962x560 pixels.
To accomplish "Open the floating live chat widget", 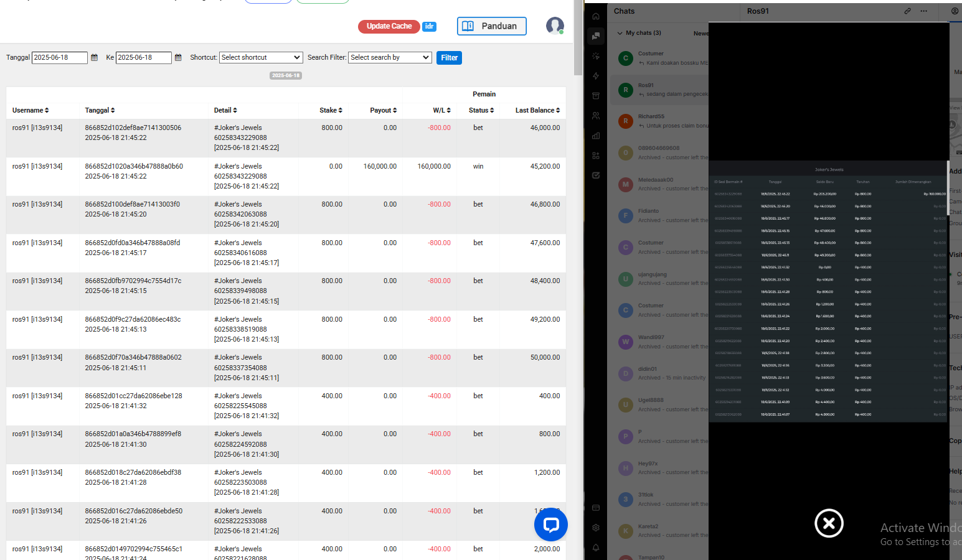I will point(551,525).
